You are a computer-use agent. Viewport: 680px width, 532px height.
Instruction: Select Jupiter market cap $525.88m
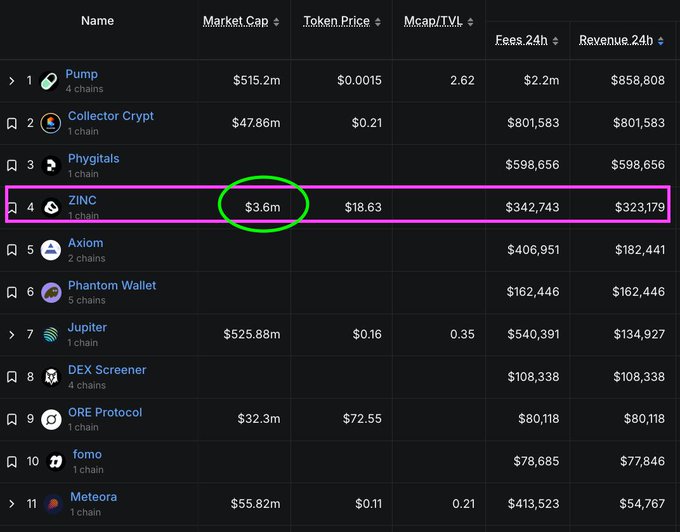(x=252, y=334)
